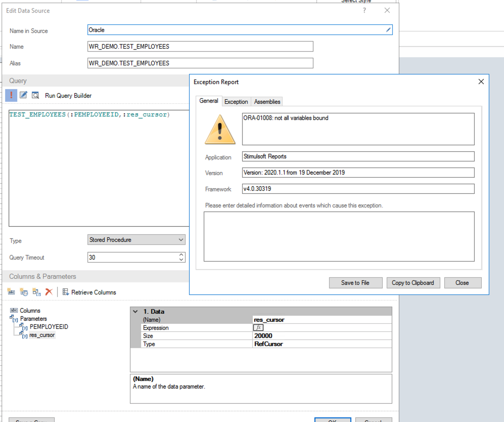Click the Framework field v4.0.30319
This screenshot has height=422, width=504.
pyautogui.click(x=358, y=189)
